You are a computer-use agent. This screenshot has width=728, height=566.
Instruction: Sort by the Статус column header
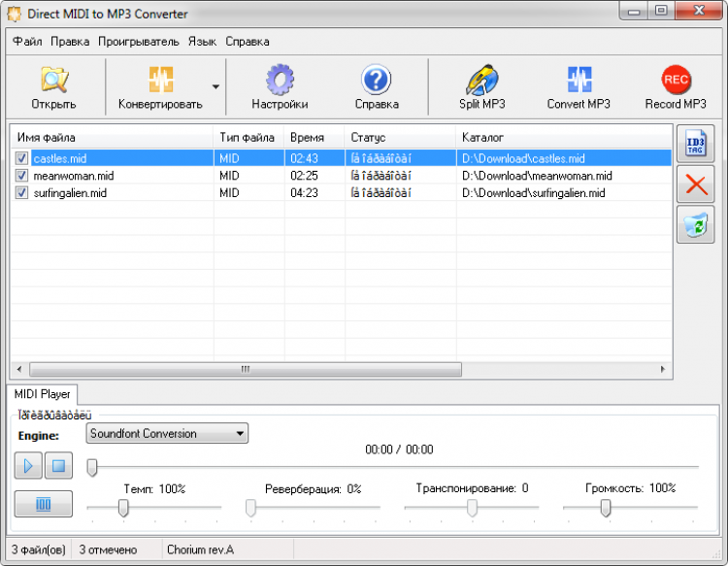coord(400,138)
